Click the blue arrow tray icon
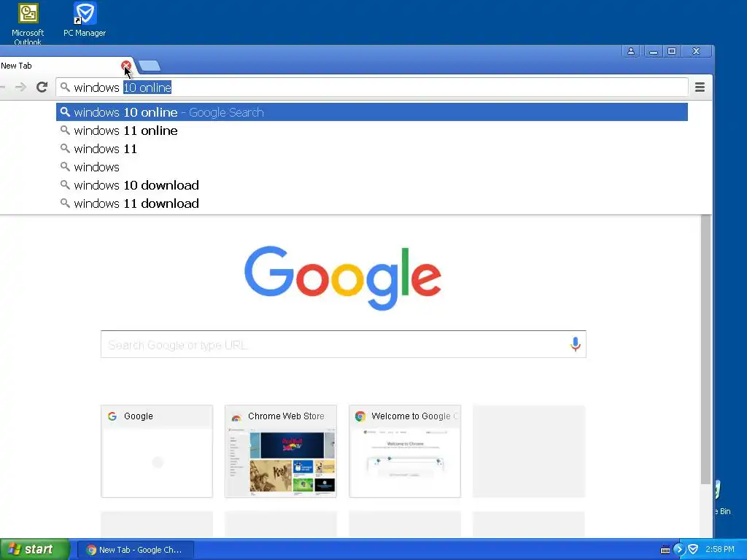The width and height of the screenshot is (747, 560). coord(679,550)
